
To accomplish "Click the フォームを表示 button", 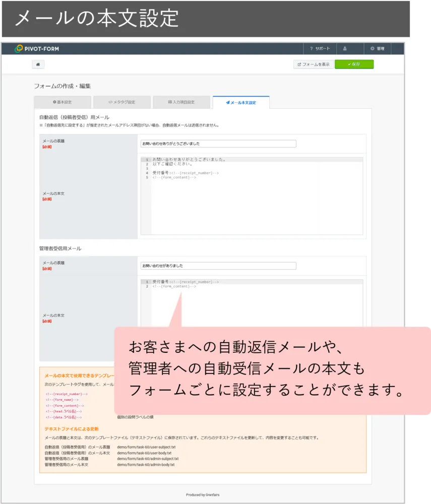I will (314, 65).
